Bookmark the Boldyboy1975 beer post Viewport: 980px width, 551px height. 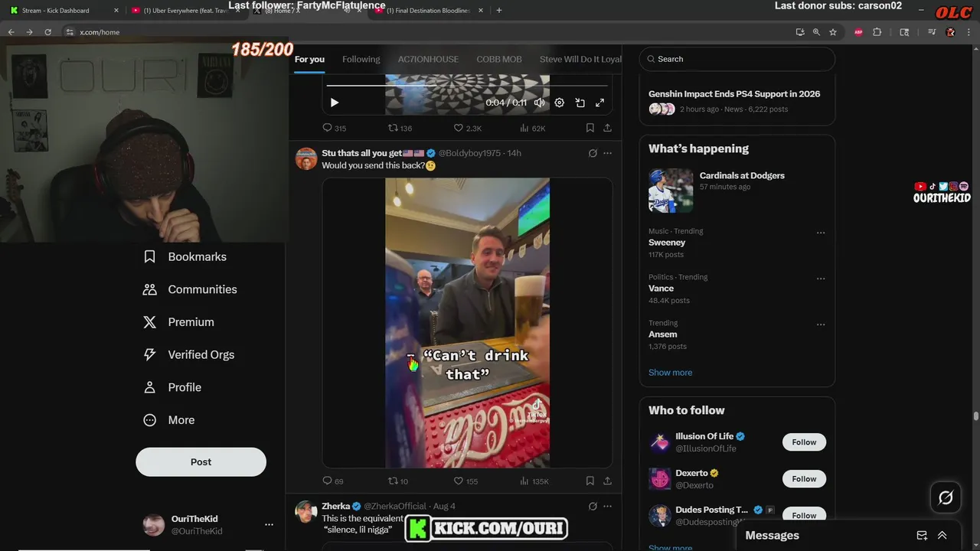pyautogui.click(x=590, y=481)
